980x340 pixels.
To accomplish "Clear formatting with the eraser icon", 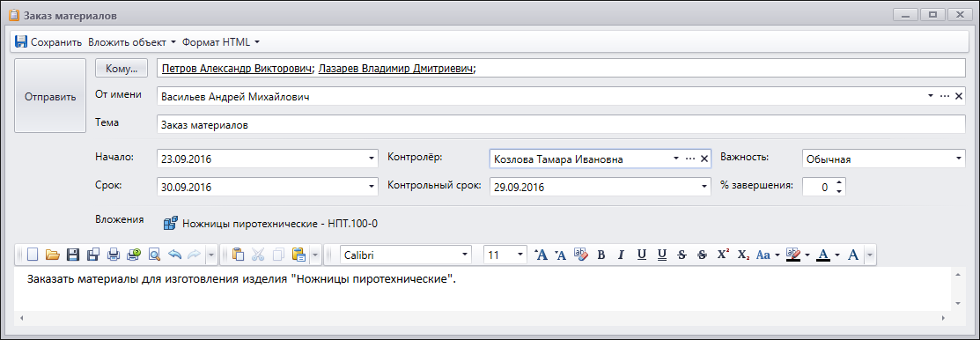I will 581,255.
